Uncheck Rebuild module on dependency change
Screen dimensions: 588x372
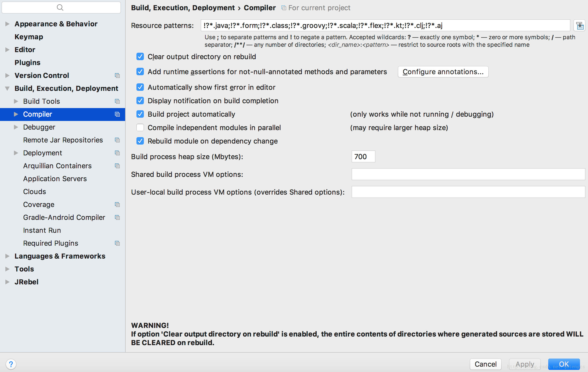coord(140,141)
